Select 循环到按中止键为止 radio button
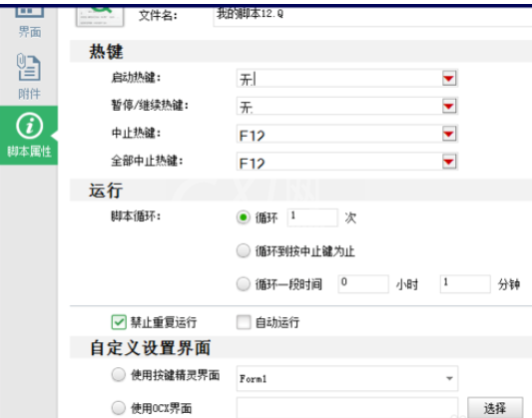Screen dimensions: 532x418 (244, 250)
